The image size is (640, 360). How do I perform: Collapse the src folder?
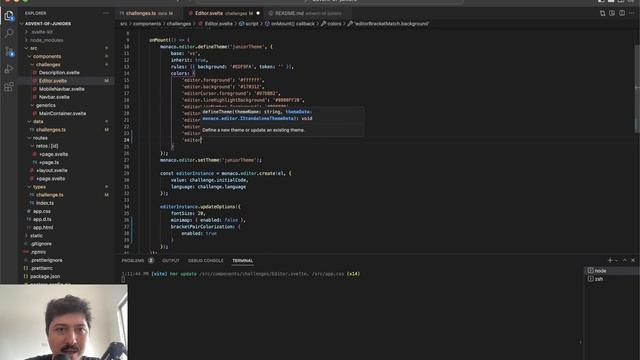(33, 48)
